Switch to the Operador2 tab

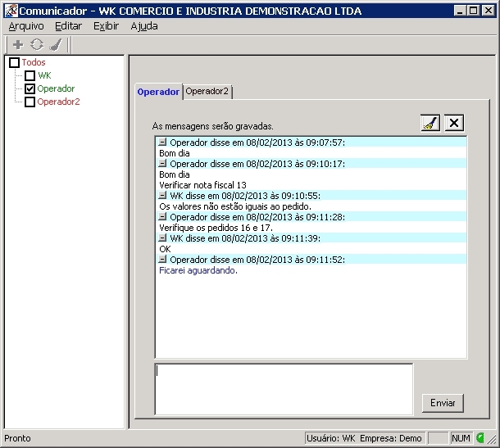pos(207,92)
